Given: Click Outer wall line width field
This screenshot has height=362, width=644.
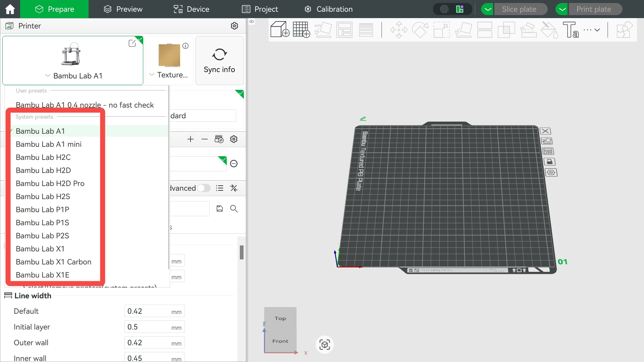Looking at the screenshot, I should [x=154, y=343].
